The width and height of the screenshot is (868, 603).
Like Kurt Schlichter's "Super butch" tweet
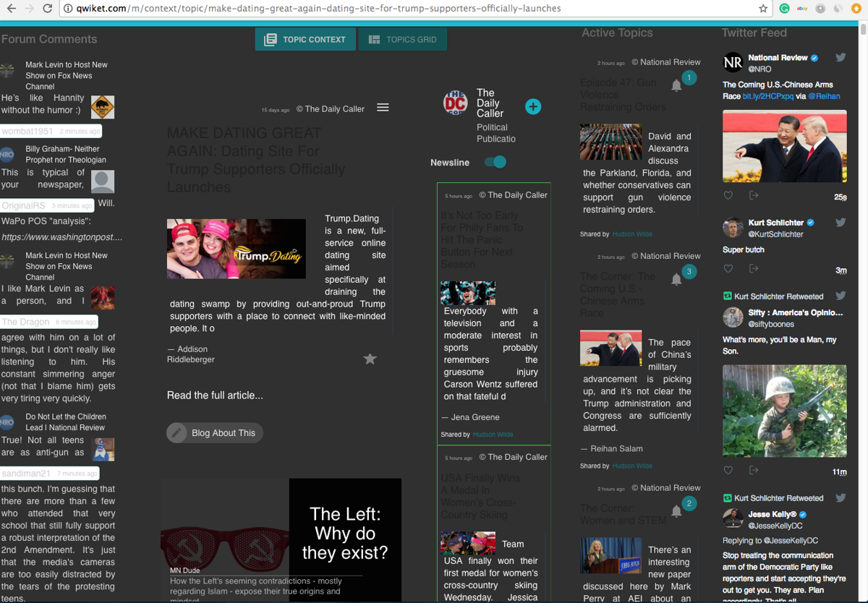[x=728, y=269]
